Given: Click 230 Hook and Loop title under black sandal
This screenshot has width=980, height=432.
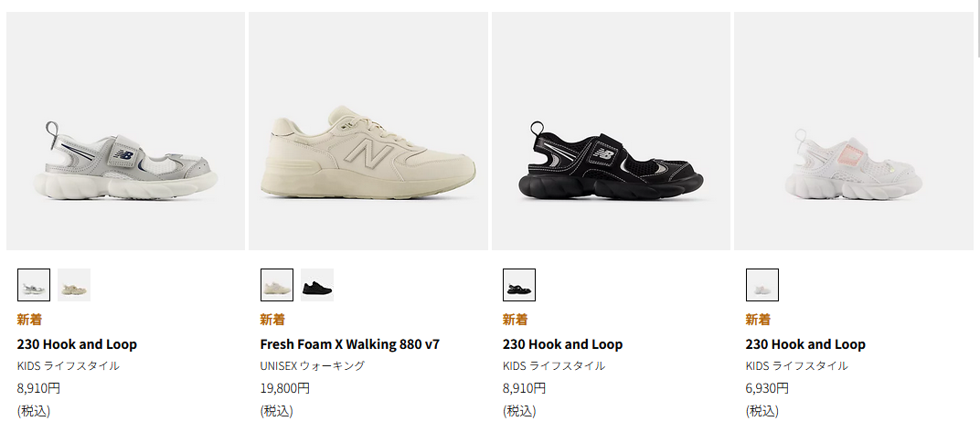Looking at the screenshot, I should (x=562, y=344).
